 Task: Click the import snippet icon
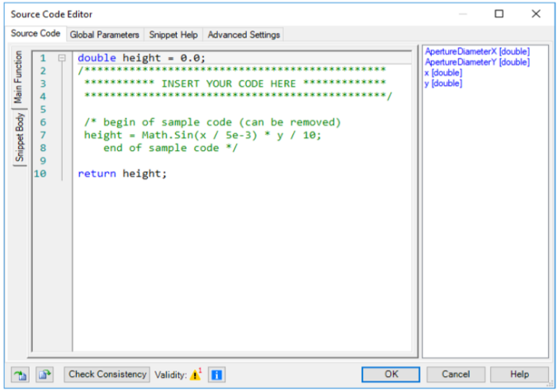21,375
